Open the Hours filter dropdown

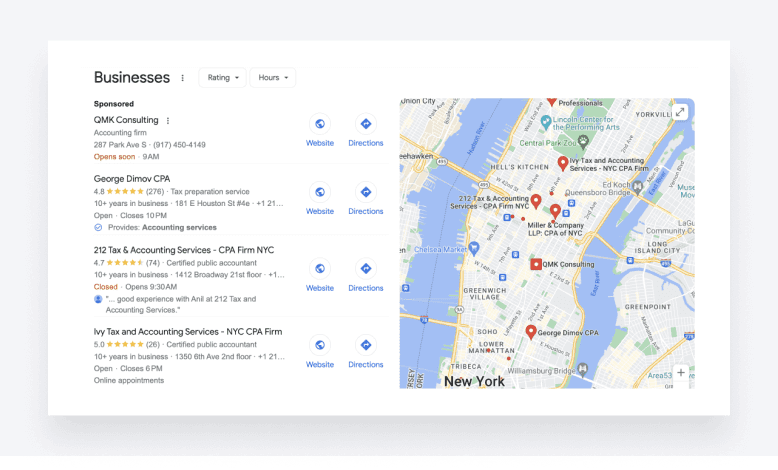point(272,78)
